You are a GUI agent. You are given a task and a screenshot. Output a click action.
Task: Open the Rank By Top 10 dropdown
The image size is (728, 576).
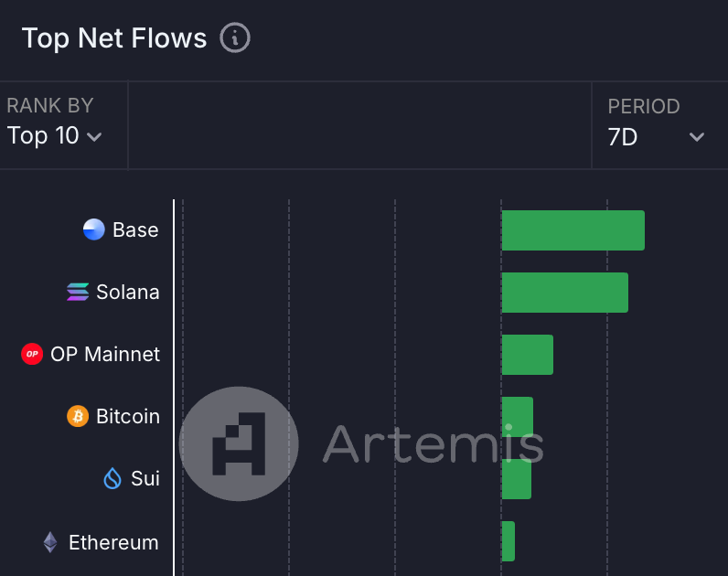pyautogui.click(x=55, y=136)
